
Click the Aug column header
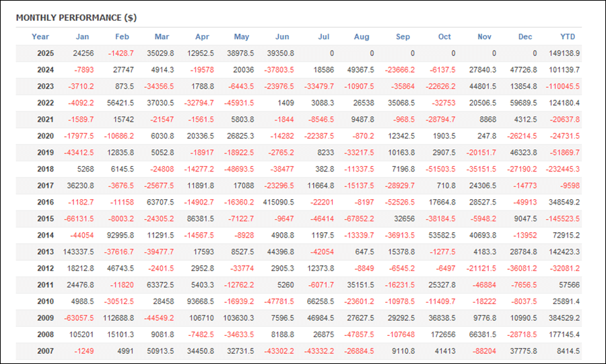click(x=362, y=37)
